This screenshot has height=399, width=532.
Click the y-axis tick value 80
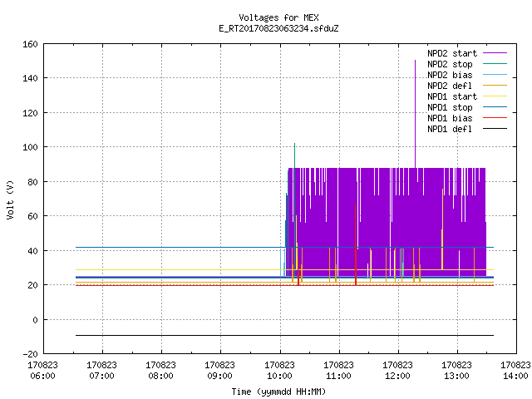pos(32,182)
